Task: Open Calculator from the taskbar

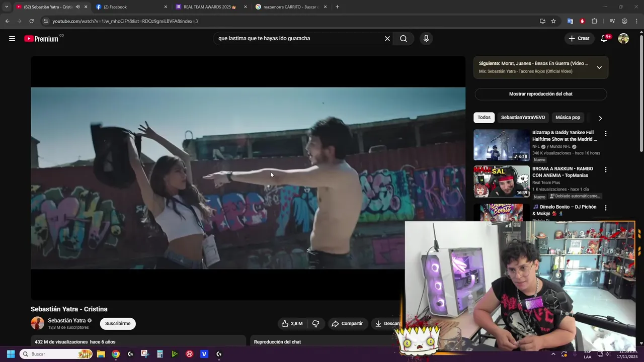Action: coord(160,354)
